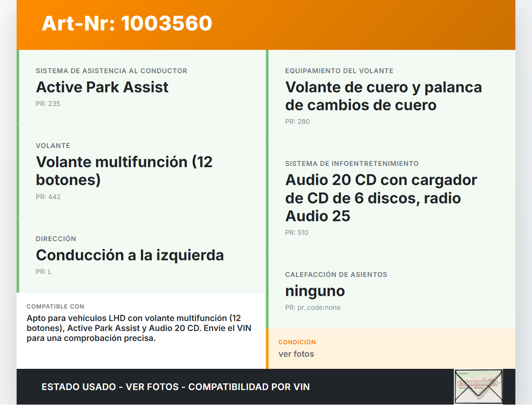Image resolution: width=532 pixels, height=405 pixels.
Task: Click 'CALEFACCIÓN DE ASIENTOS' label
Action: point(336,274)
